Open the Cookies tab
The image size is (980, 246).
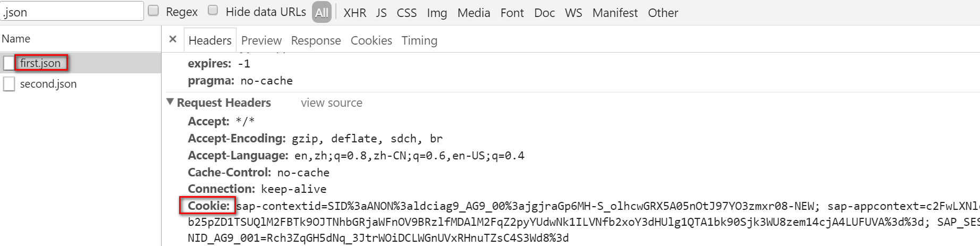click(371, 41)
